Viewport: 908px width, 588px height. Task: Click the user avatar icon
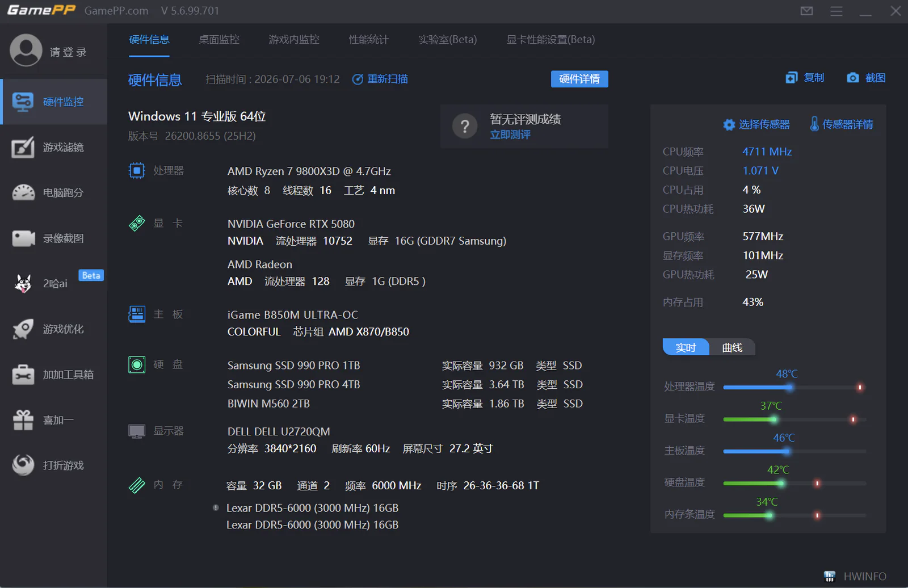pos(26,51)
